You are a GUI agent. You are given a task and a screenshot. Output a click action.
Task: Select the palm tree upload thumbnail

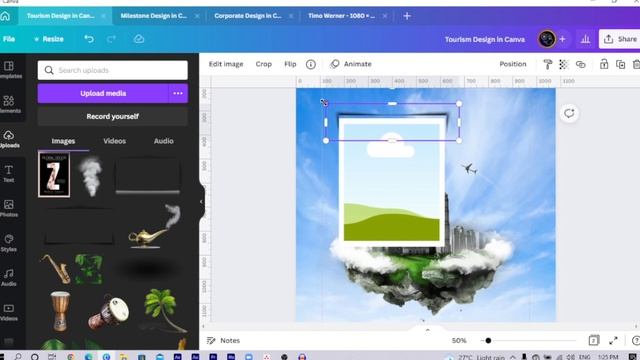click(164, 310)
